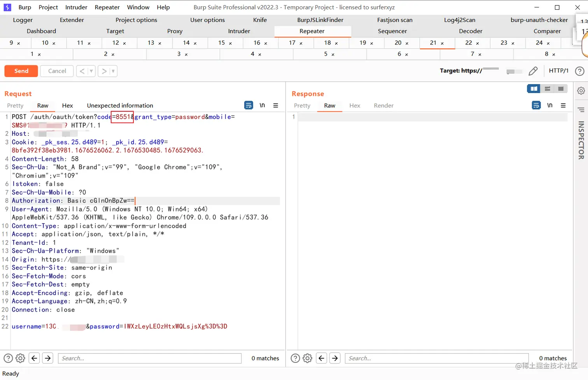Toggle non-printable characters in Request pane

coord(262,105)
